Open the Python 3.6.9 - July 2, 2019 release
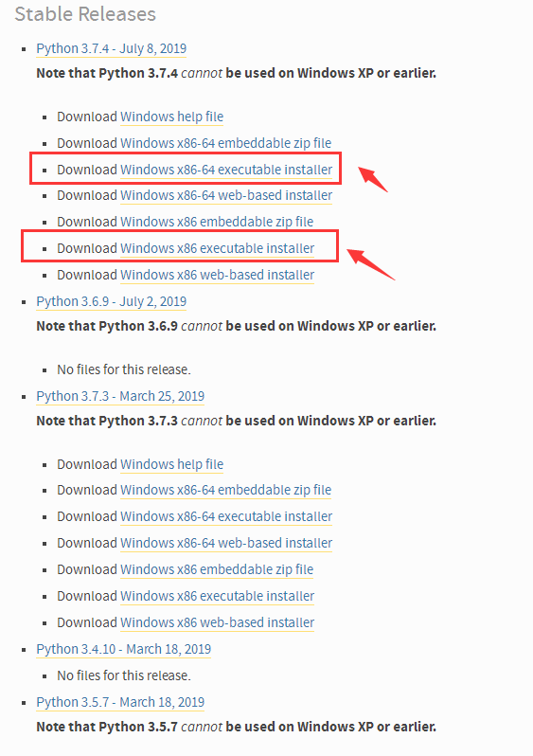The height and width of the screenshot is (756, 533). (x=112, y=301)
